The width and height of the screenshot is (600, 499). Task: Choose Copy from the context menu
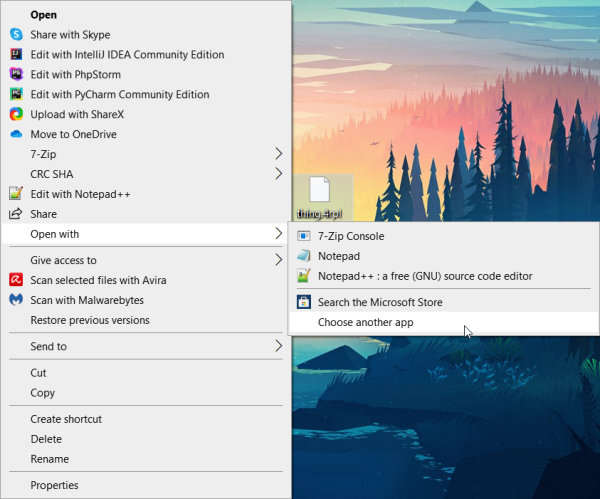(x=146, y=393)
